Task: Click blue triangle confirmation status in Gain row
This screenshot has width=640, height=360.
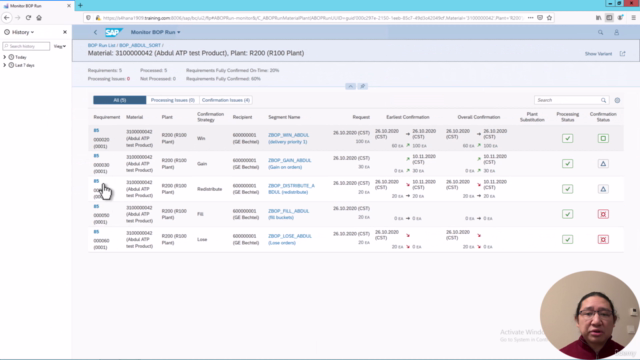Action: [x=603, y=164]
